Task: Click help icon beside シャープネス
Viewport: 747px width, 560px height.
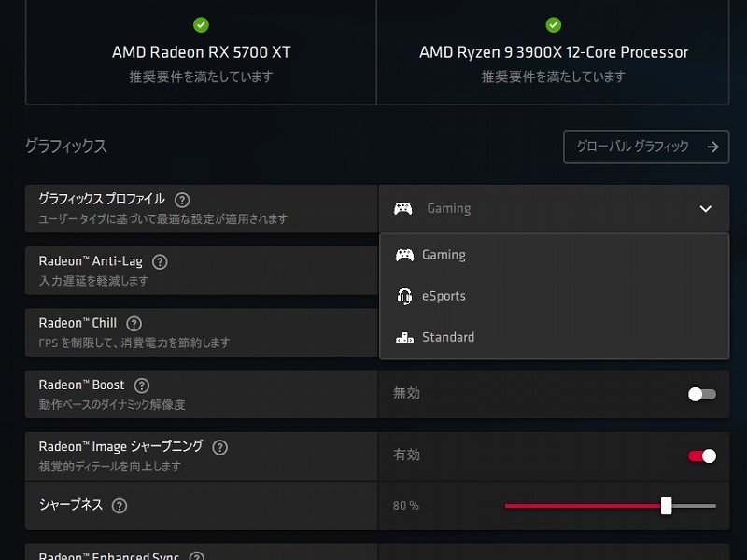Action: [x=120, y=506]
